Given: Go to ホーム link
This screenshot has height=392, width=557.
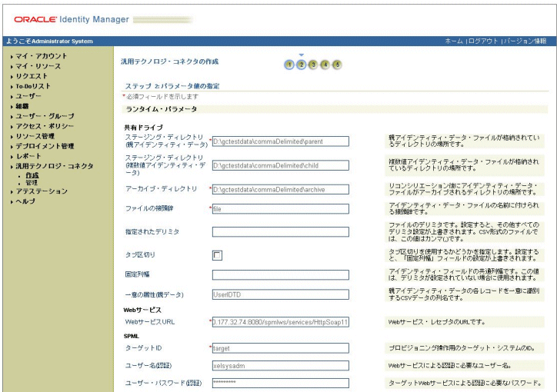Looking at the screenshot, I should point(454,42).
